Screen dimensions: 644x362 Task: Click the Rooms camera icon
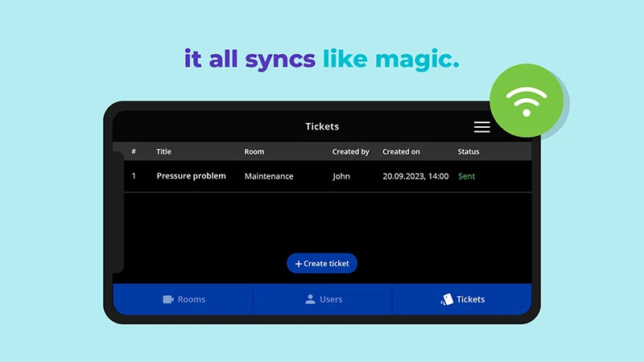pyautogui.click(x=168, y=299)
